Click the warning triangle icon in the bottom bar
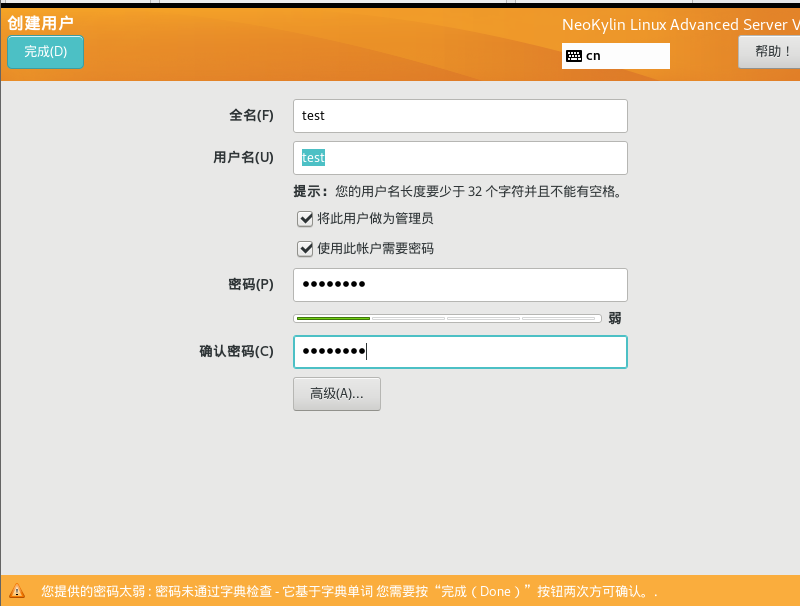This screenshot has height=606, width=800. [17, 591]
